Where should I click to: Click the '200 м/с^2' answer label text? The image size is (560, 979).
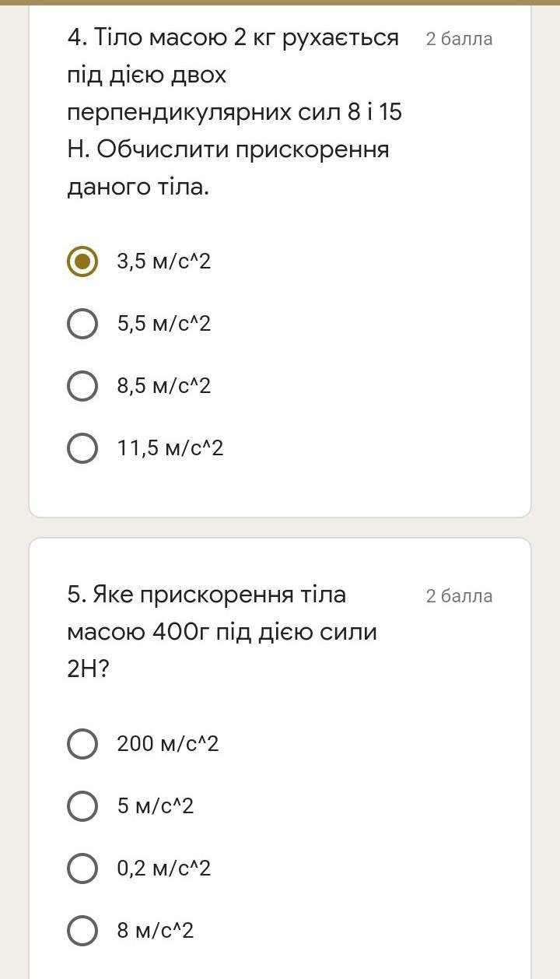[168, 744]
